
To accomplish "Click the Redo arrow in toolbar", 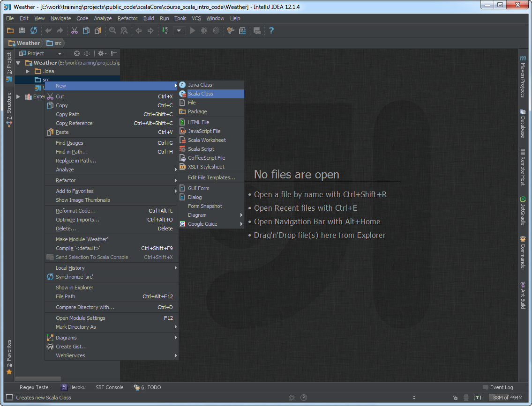I will (60, 30).
